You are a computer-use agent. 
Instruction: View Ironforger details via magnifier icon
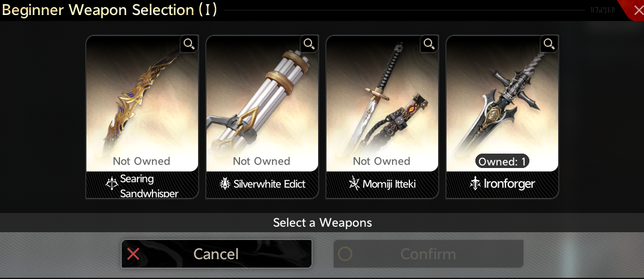[549, 44]
